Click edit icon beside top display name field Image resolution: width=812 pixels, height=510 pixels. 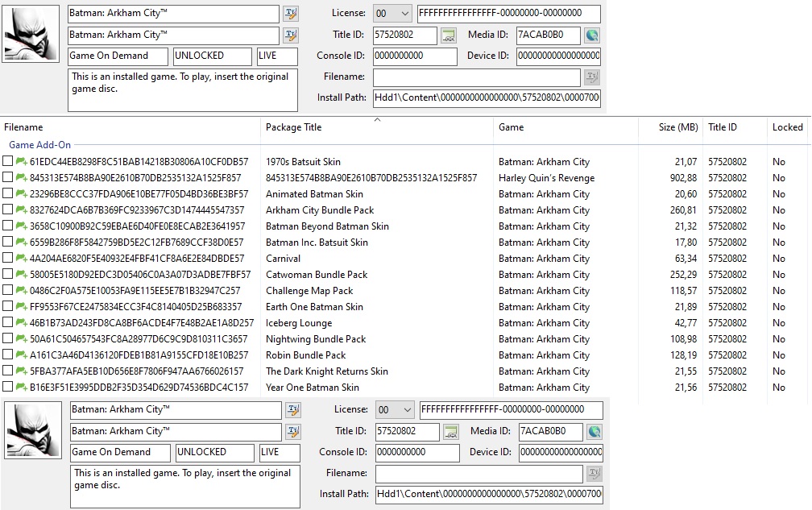(x=291, y=14)
